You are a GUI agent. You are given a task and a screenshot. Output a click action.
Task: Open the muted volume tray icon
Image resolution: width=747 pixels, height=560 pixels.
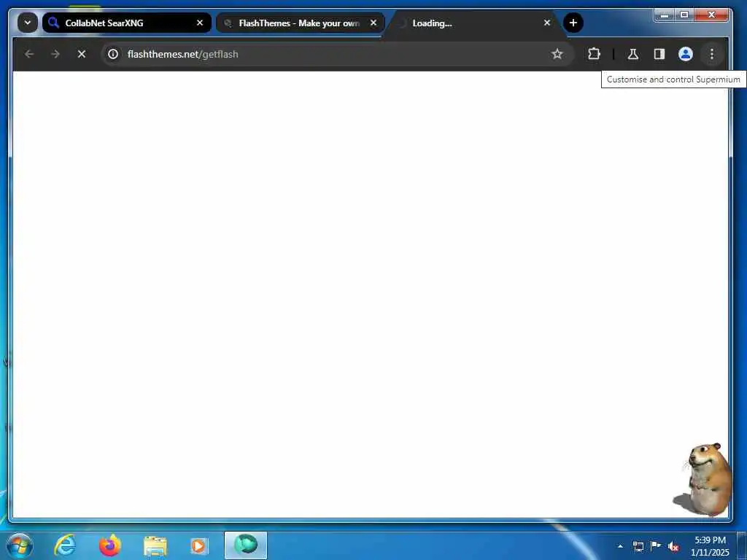coord(673,547)
